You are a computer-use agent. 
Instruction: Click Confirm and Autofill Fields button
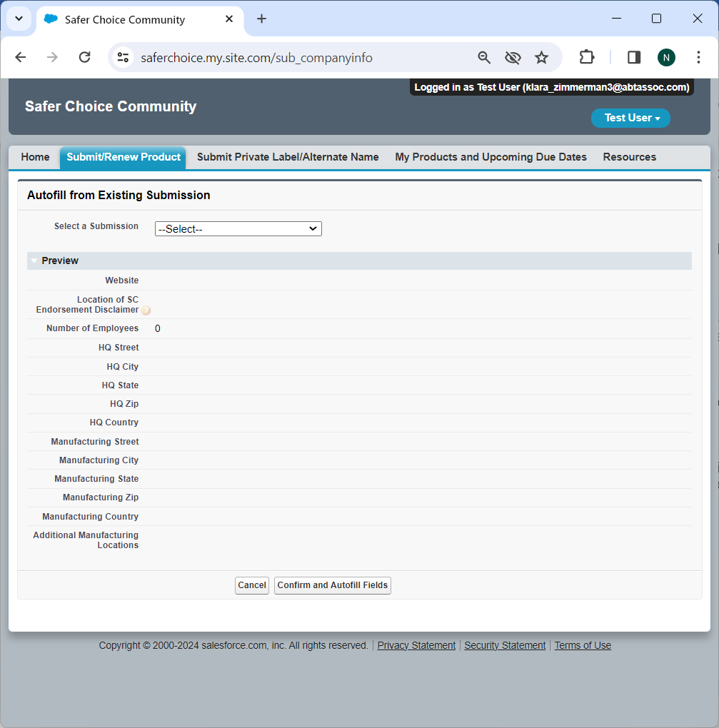(333, 585)
